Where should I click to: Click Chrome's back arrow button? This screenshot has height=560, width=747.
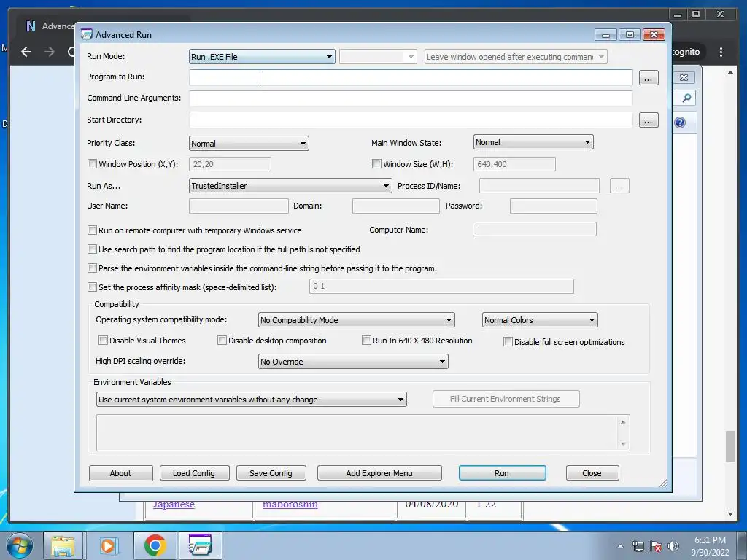point(26,52)
